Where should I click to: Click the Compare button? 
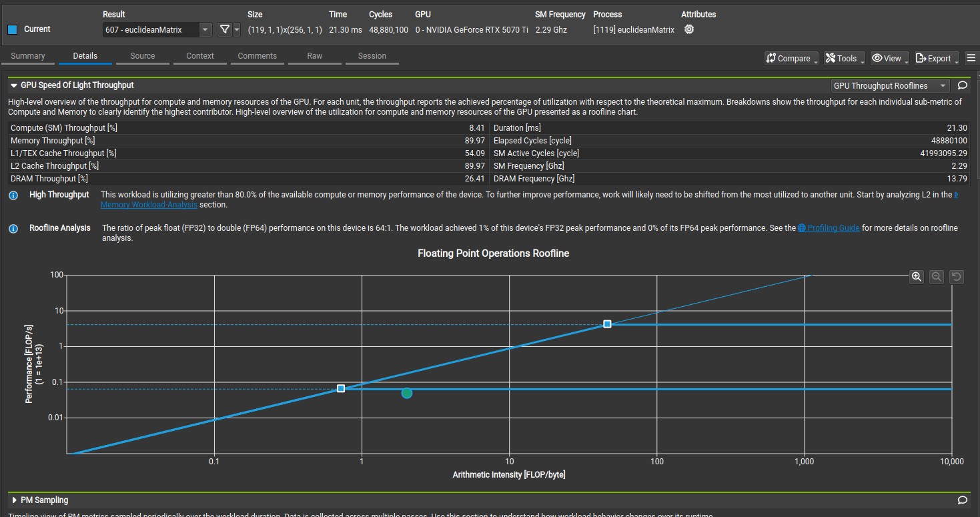coord(791,58)
